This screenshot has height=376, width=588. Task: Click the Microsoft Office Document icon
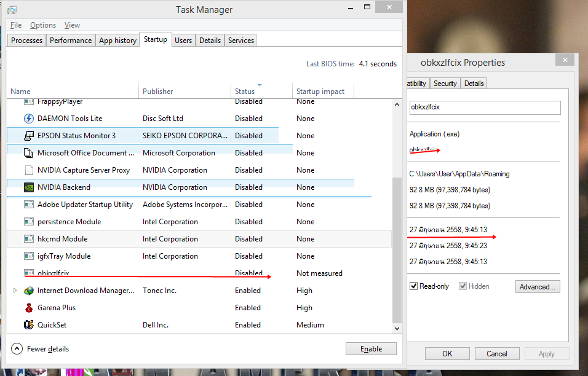(x=29, y=153)
